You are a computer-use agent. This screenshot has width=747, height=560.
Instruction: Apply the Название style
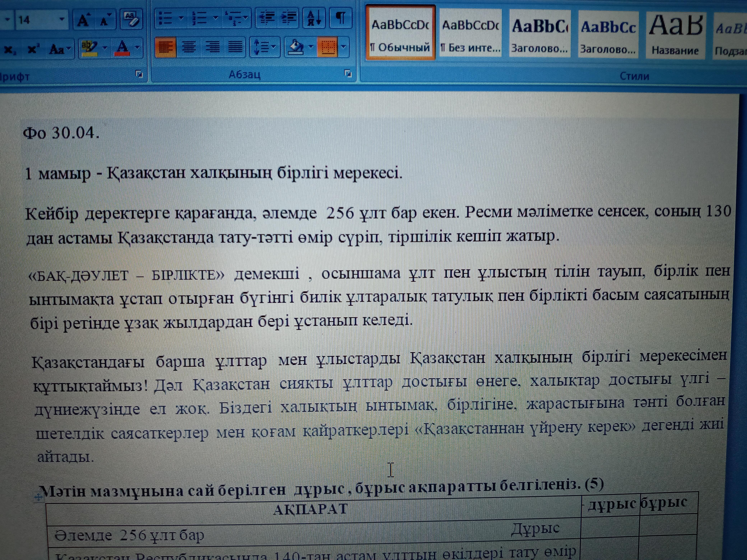pyautogui.click(x=675, y=35)
